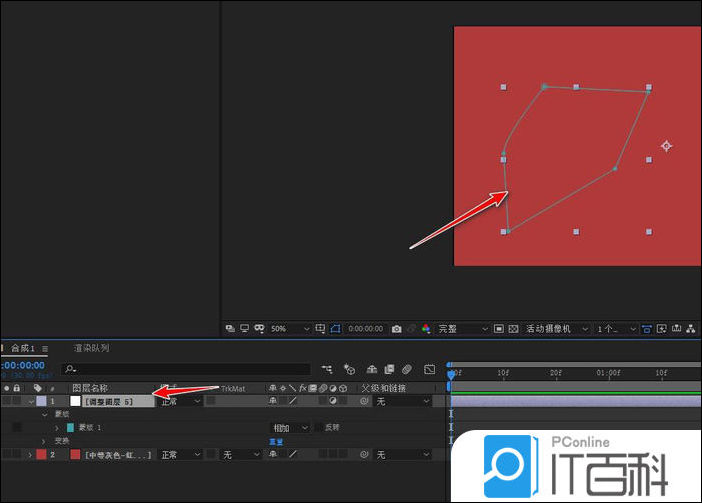Click the snapshot camera icon in viewer
This screenshot has width=702, height=503.
click(397, 328)
